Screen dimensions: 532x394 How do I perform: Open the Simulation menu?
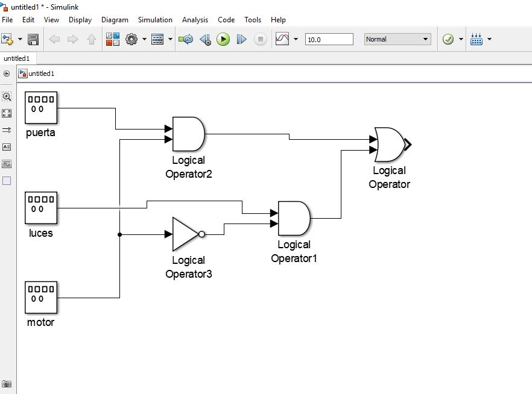point(155,20)
